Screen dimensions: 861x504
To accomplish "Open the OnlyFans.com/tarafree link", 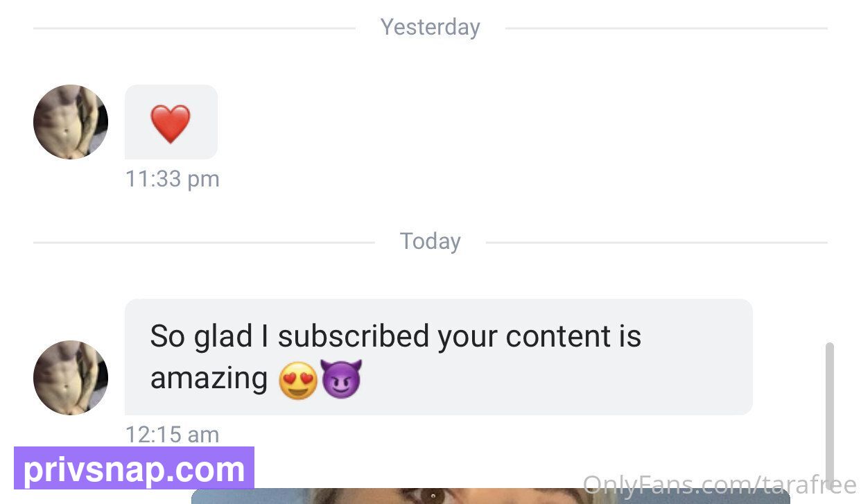I will (x=720, y=485).
